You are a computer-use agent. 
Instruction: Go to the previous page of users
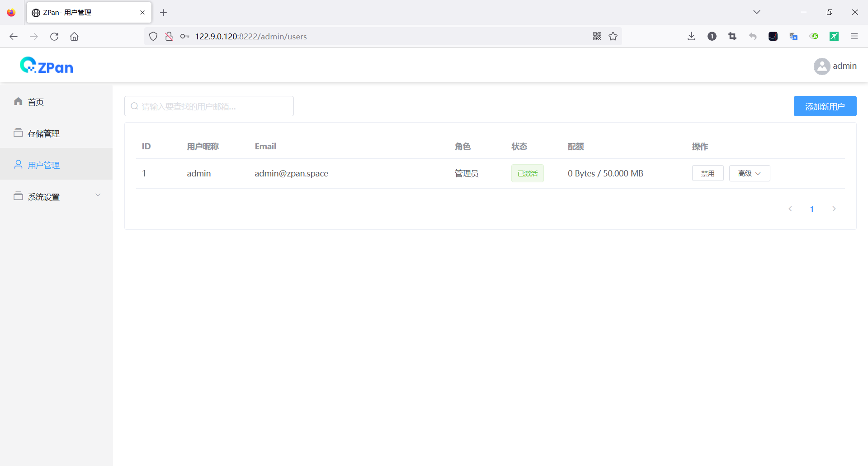[790, 209]
